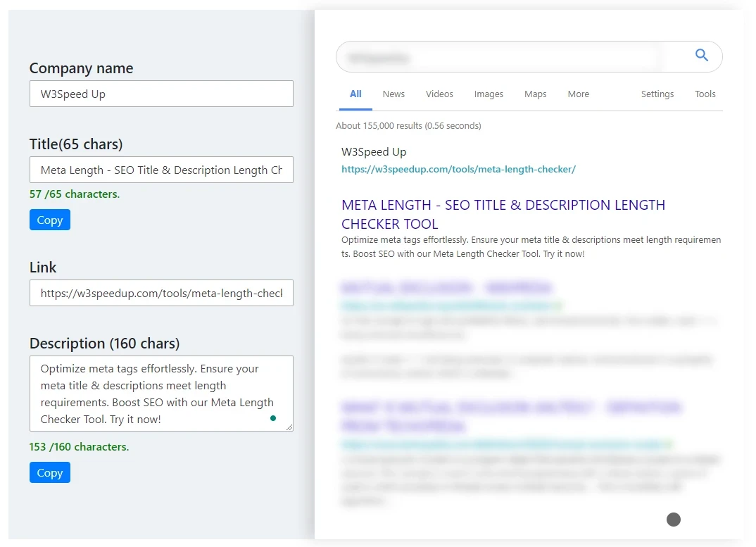Go to the Images tab
This screenshot has height=547, width=756.
point(489,94)
